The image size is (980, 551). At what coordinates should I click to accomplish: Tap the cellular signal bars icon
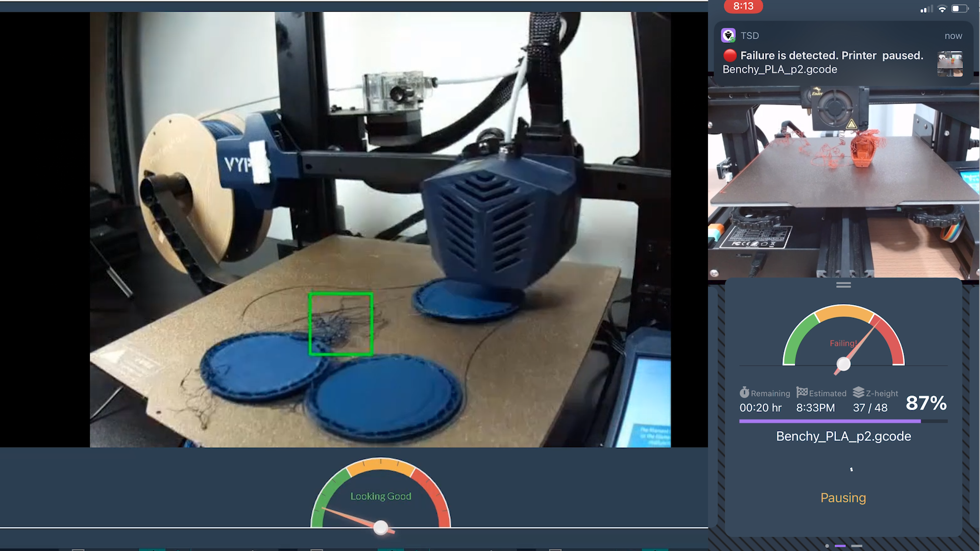926,9
